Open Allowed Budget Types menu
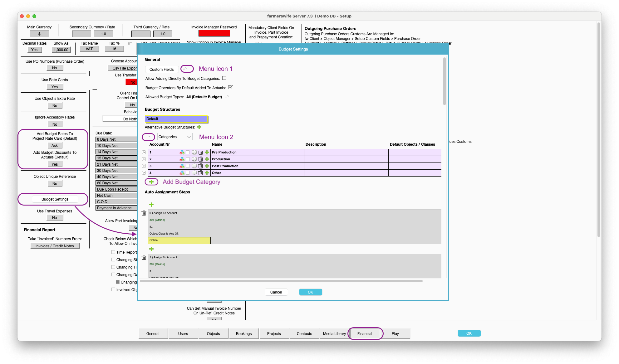This screenshot has height=364, width=619. tap(227, 97)
